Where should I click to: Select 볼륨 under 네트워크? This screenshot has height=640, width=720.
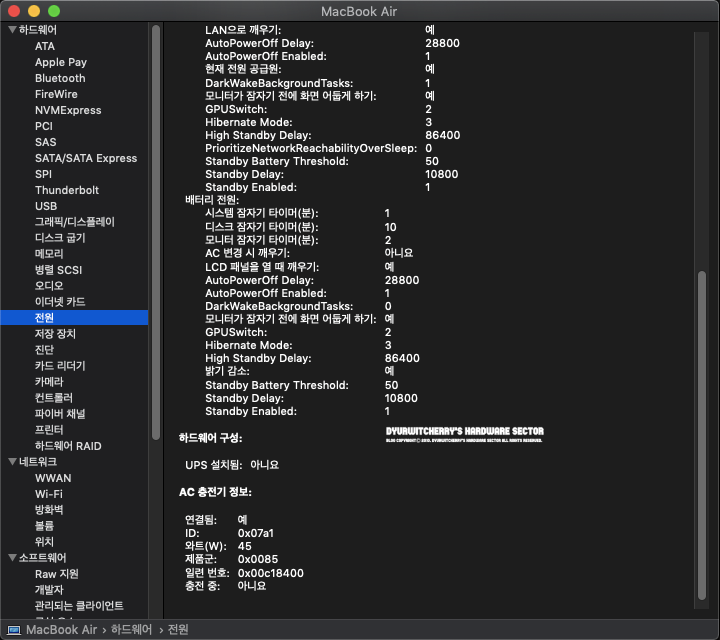coord(44,526)
